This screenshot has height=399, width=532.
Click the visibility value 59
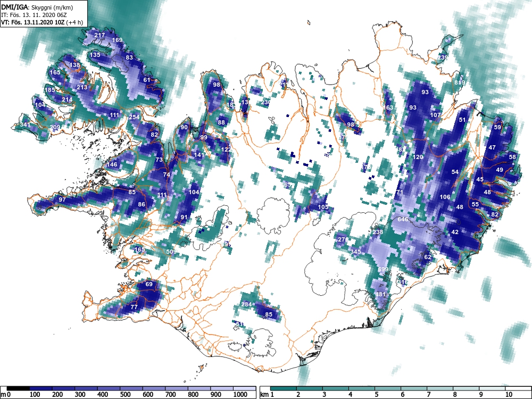pos(497,127)
